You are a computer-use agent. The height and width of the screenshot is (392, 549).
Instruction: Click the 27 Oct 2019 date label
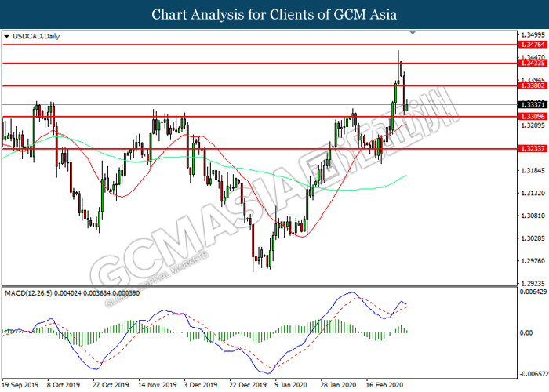[111, 385]
